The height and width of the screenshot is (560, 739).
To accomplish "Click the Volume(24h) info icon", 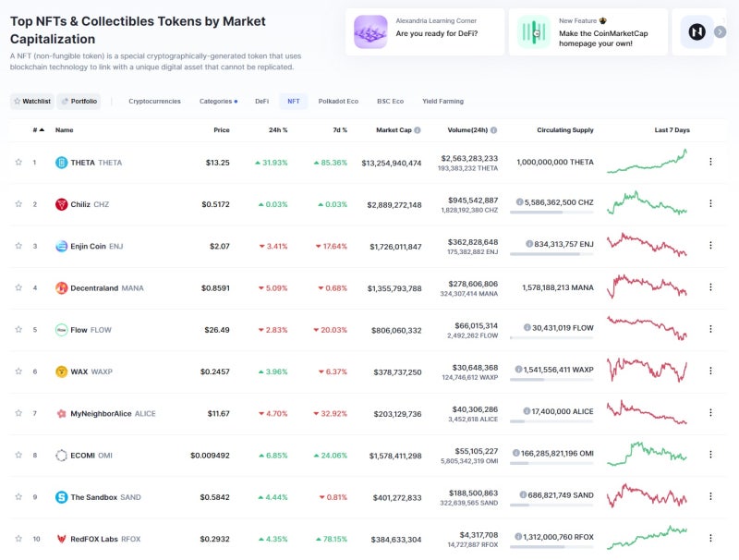I will pos(493,130).
